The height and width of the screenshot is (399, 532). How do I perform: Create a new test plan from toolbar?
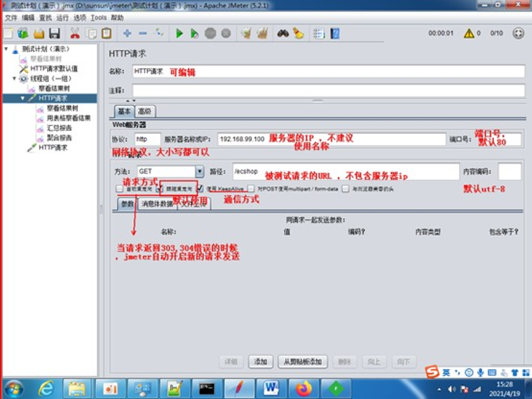pos(8,33)
